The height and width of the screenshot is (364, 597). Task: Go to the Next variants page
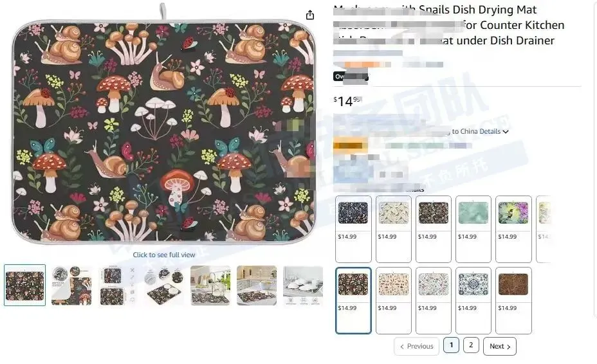(499, 346)
